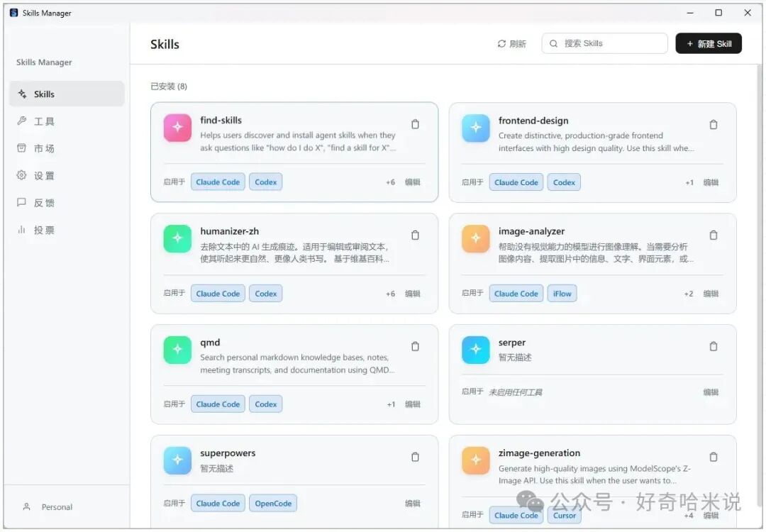
Task: Click 编辑 on the zimage-generation card
Action: click(711, 516)
